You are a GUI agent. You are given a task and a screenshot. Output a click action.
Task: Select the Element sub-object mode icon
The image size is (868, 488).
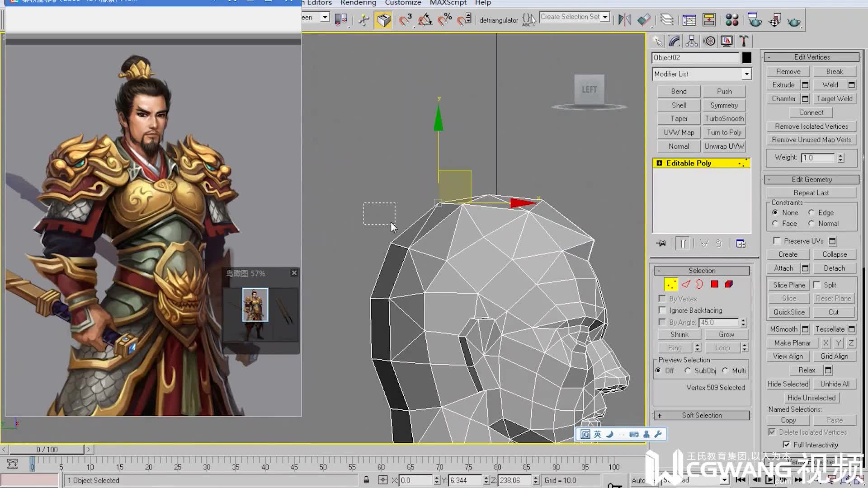[728, 284]
